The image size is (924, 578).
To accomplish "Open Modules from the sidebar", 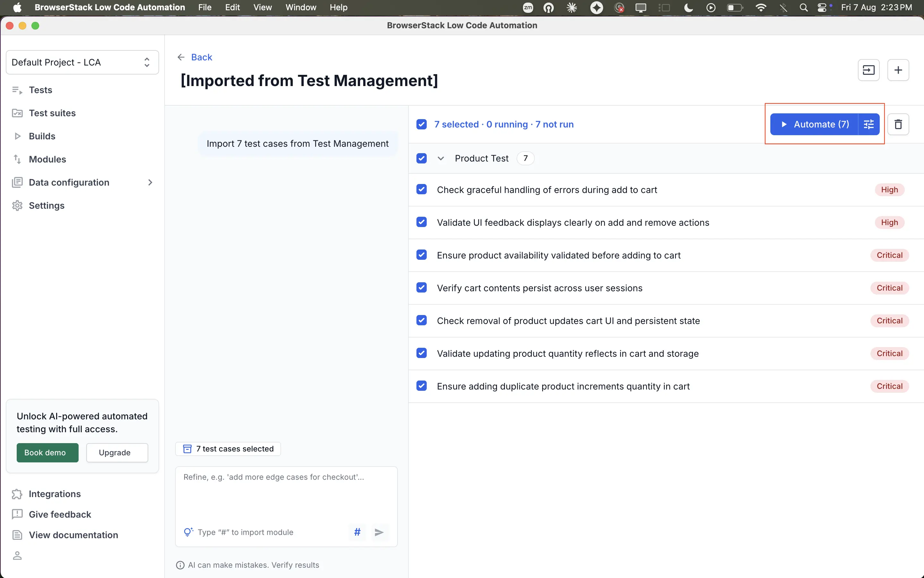I will [x=47, y=159].
